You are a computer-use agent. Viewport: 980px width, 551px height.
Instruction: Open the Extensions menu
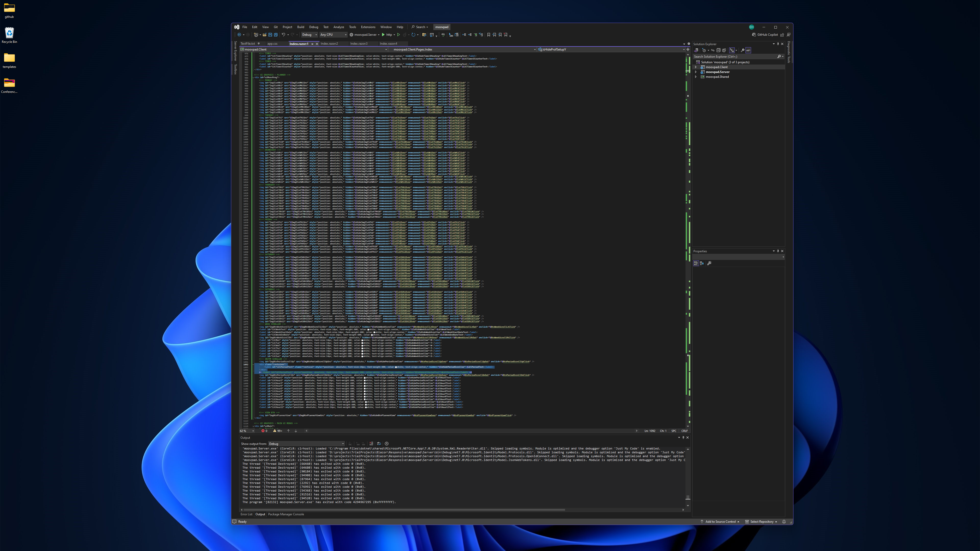368,27
